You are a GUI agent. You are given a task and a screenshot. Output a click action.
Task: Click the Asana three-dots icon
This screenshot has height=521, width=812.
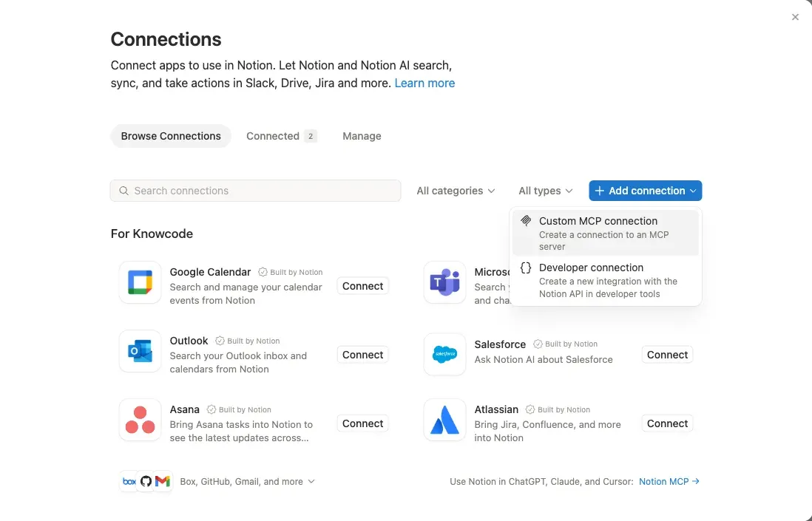tap(140, 420)
